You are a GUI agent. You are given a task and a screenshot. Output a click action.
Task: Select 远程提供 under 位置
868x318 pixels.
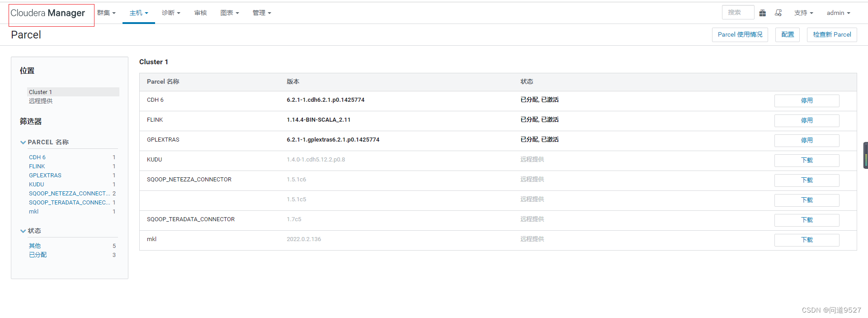(x=41, y=101)
